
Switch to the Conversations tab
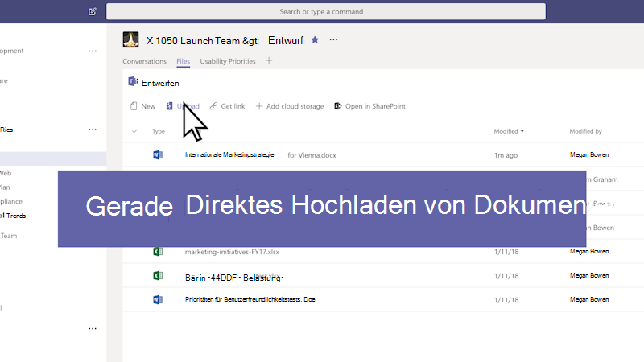(x=145, y=61)
